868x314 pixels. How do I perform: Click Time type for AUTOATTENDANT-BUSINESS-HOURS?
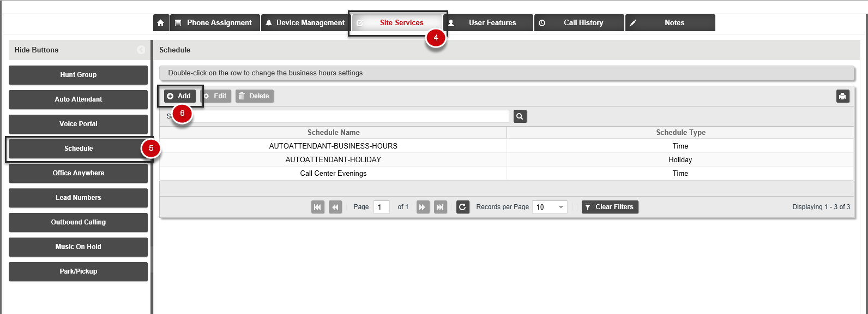[680, 146]
